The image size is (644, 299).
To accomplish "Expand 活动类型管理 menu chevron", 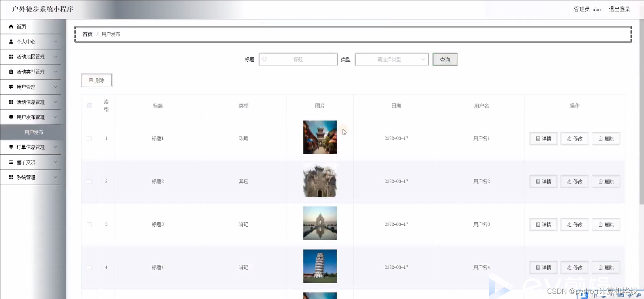I will click(55, 72).
